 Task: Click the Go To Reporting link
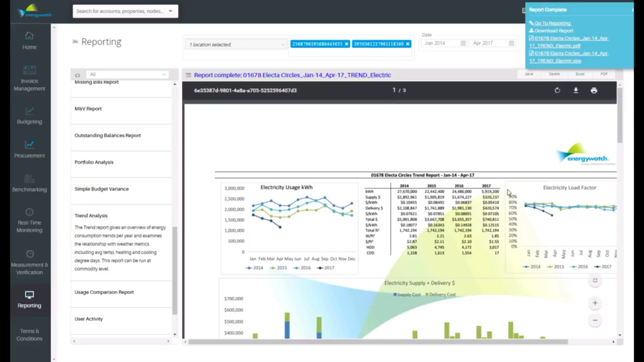pyautogui.click(x=552, y=23)
